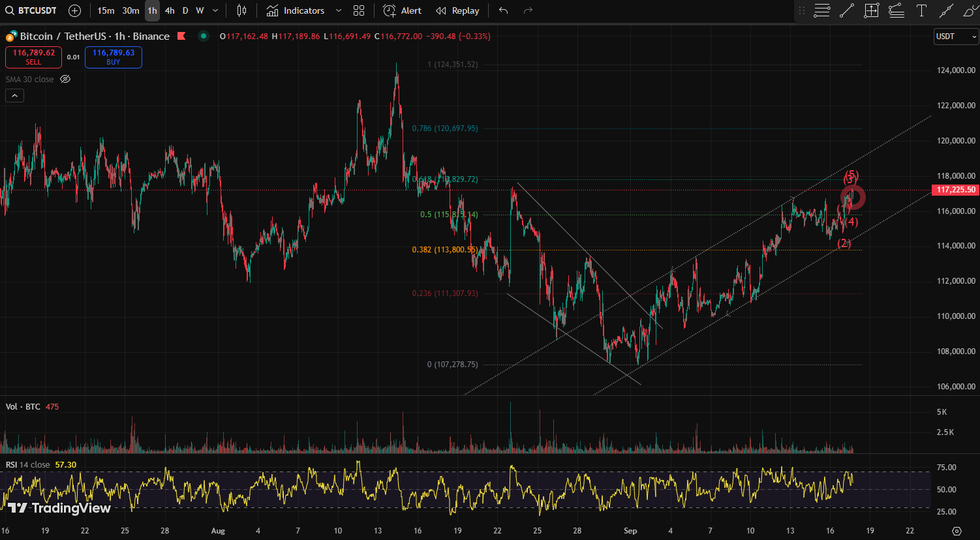The width and height of the screenshot is (980, 540).
Task: Expand the timeframe dropdown chevron
Action: pyautogui.click(x=215, y=10)
